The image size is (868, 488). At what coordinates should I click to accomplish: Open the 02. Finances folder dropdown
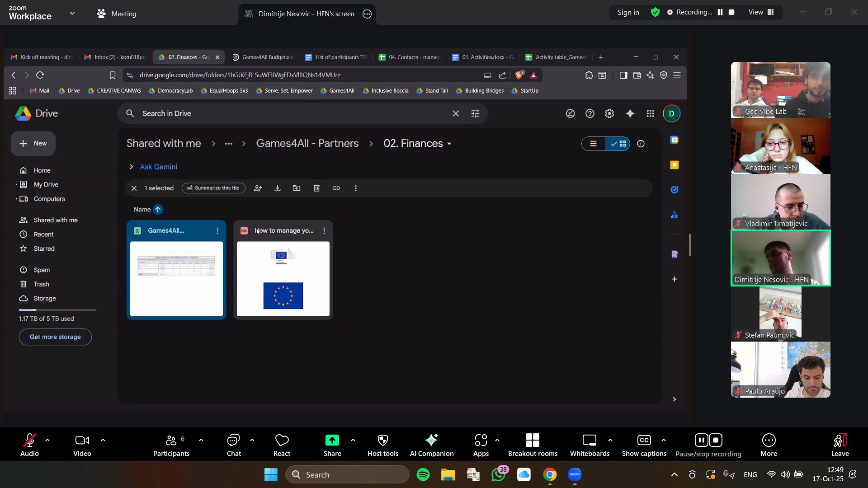tap(449, 144)
